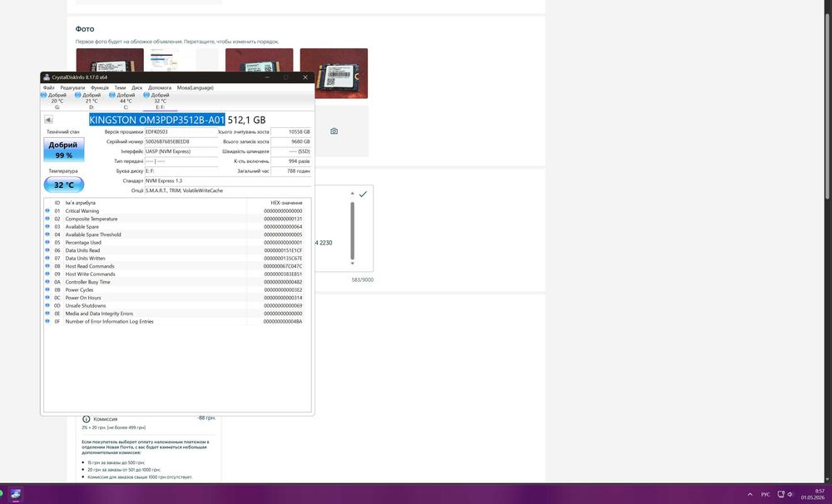
Task: Open the Функція menu
Action: coord(100,87)
